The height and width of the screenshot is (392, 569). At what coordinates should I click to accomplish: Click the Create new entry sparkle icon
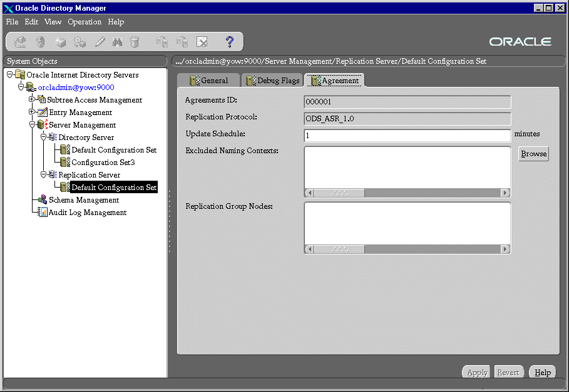[60, 42]
